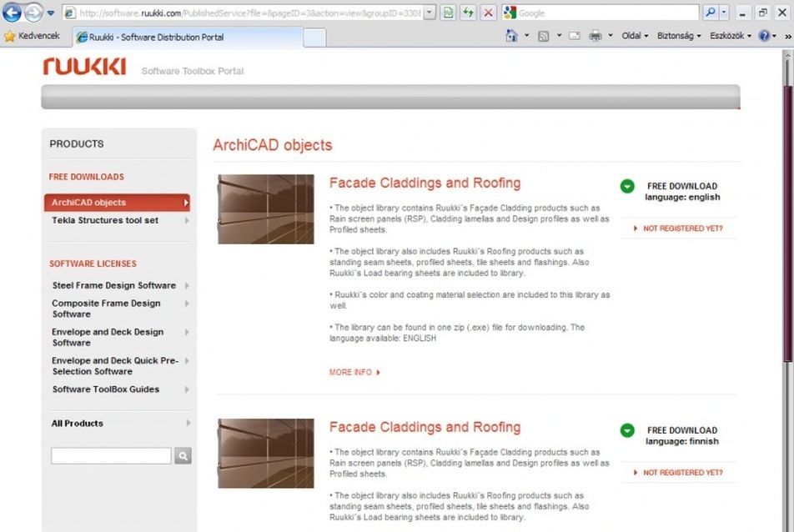The image size is (794, 532).
Task: Open the Eszközök menu
Action: pos(731,36)
